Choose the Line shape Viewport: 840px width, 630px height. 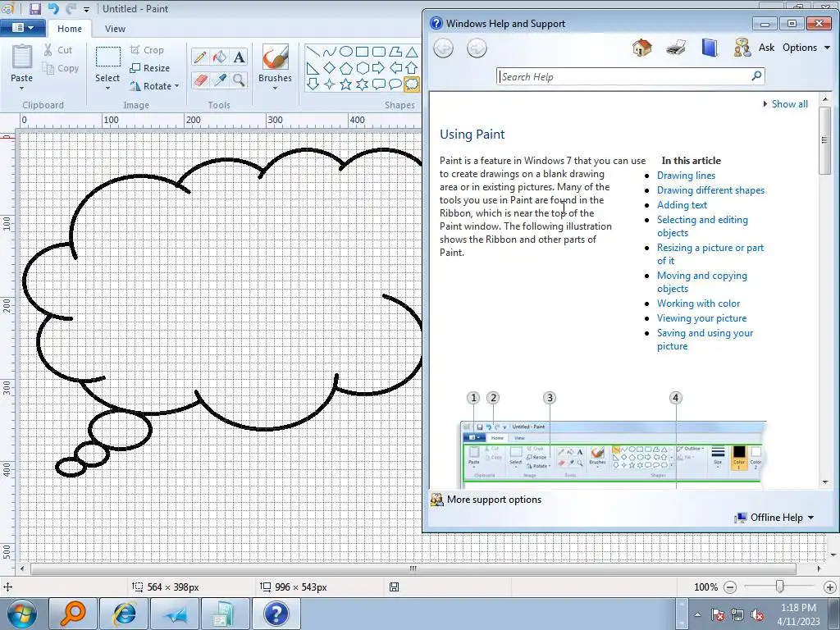(x=313, y=52)
